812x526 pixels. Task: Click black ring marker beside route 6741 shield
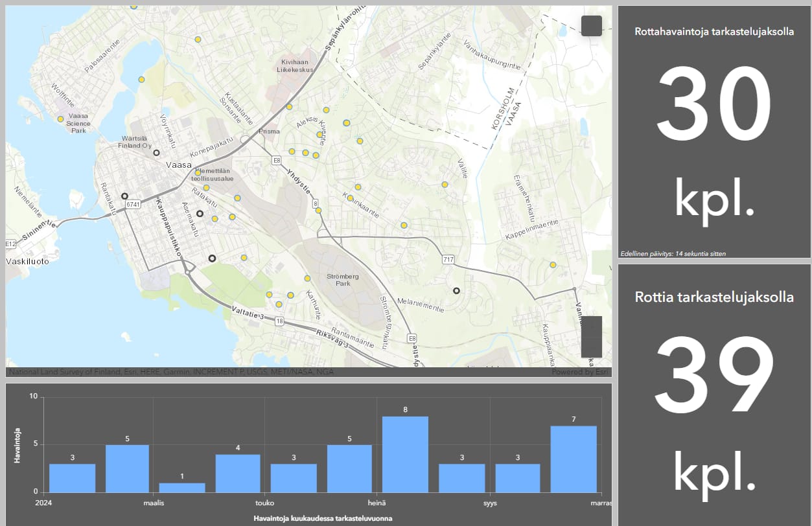click(125, 196)
